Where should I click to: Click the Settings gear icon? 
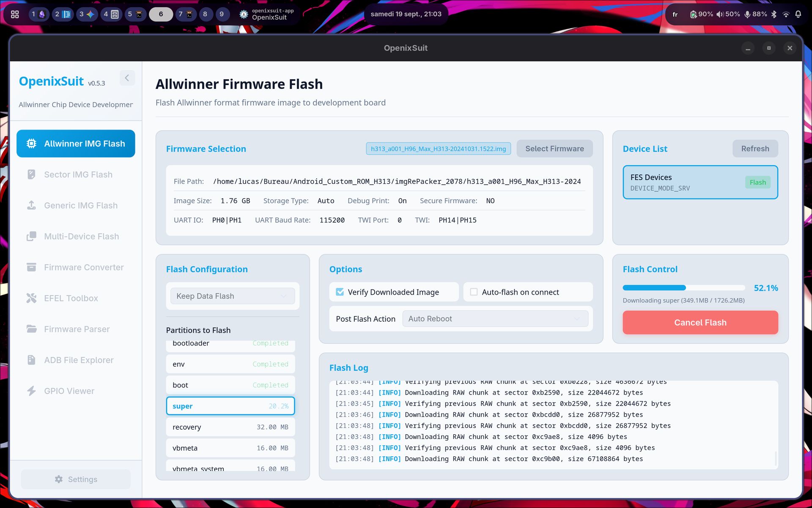pos(59,479)
